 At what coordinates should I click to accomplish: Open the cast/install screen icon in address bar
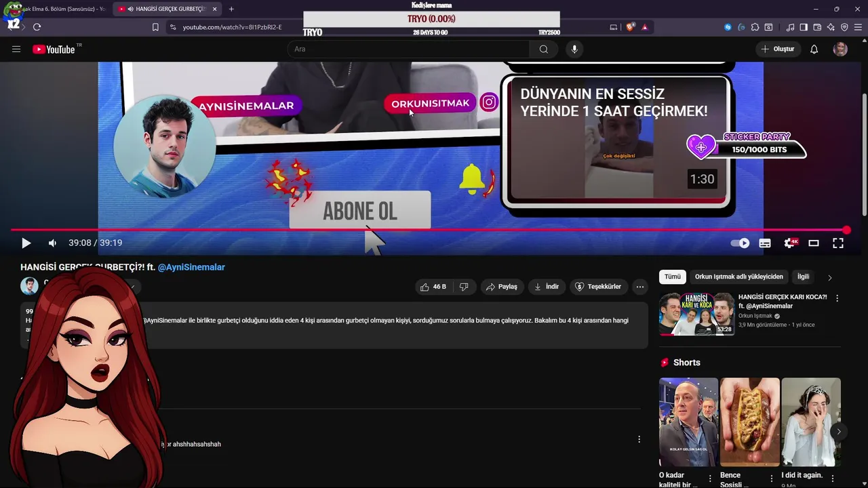coord(614,27)
